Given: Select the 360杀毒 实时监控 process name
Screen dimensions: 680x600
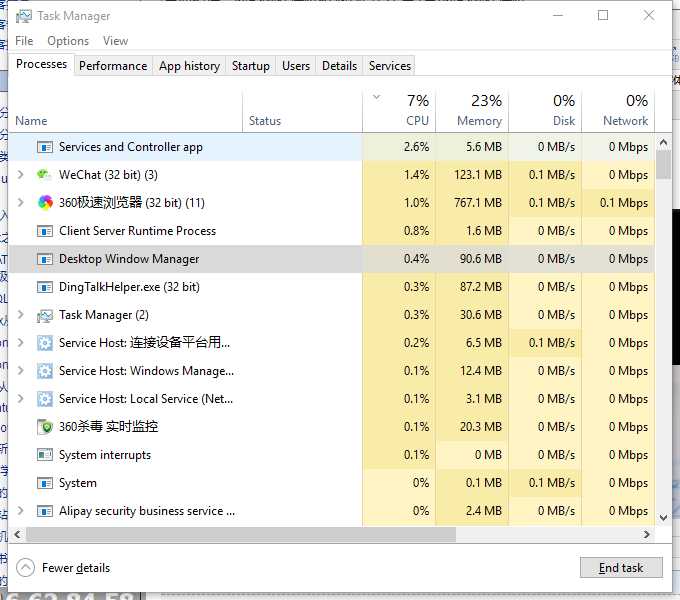Looking at the screenshot, I should pyautogui.click(x=108, y=427).
